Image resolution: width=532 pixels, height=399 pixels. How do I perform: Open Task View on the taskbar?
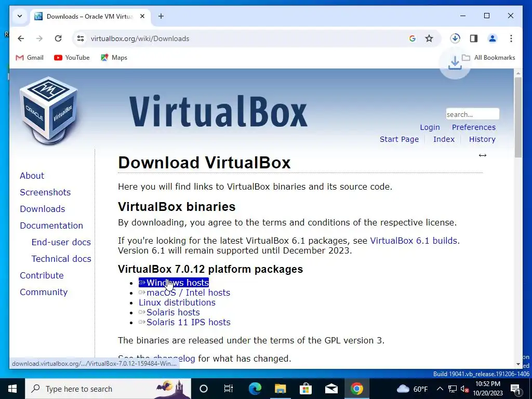229,389
